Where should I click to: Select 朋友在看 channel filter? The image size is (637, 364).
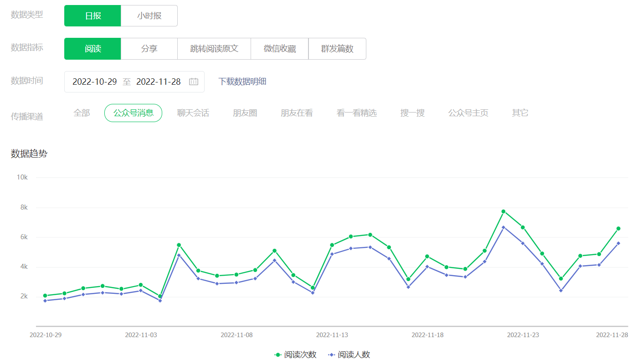click(x=297, y=113)
